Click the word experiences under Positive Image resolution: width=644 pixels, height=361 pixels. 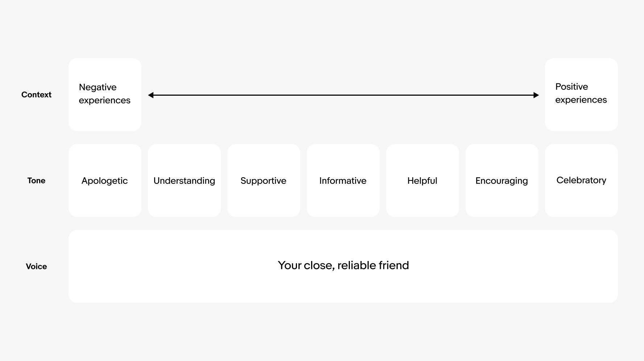pos(581,100)
